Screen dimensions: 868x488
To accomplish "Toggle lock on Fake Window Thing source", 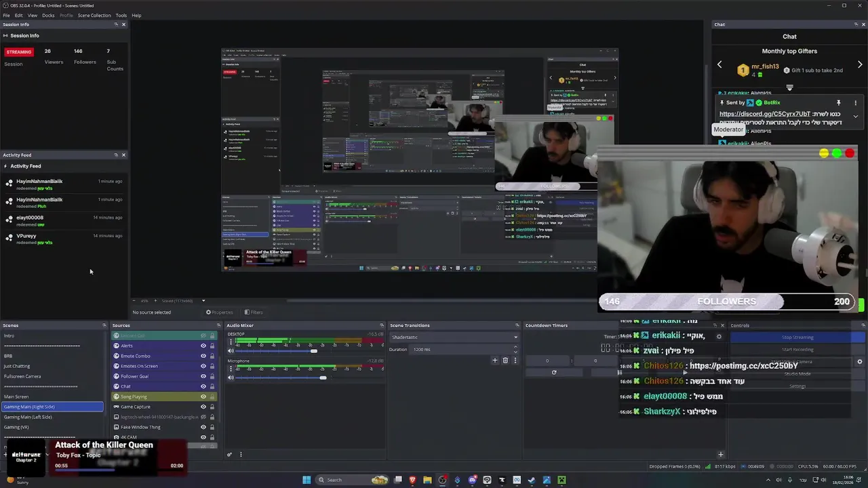I will click(x=212, y=427).
